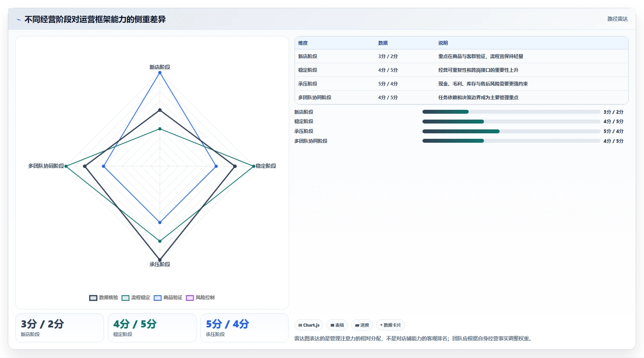Screen dimensions: 644x358
Task: Click green data point on 稳定阶段 axis
Action: tap(254, 166)
